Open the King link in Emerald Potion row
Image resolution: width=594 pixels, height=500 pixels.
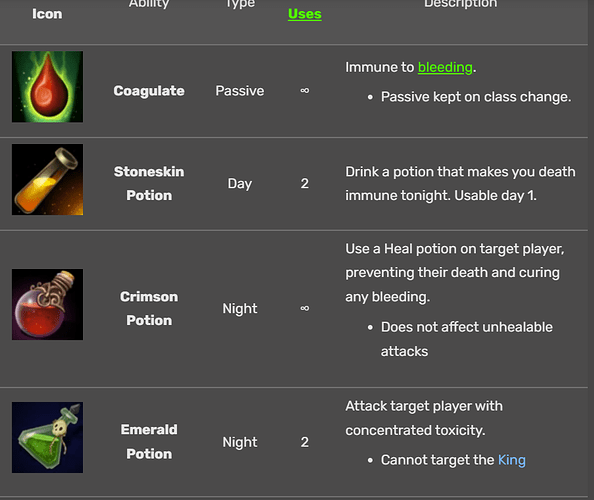point(511,460)
